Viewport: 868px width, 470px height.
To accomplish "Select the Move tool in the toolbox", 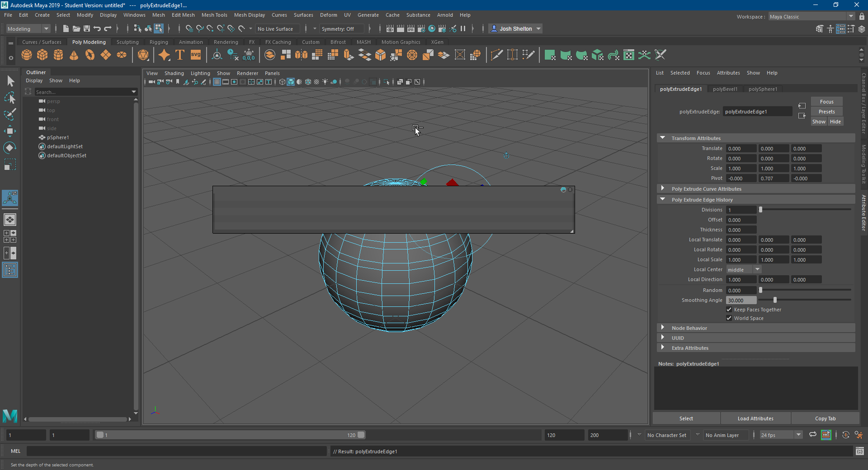I will point(10,131).
